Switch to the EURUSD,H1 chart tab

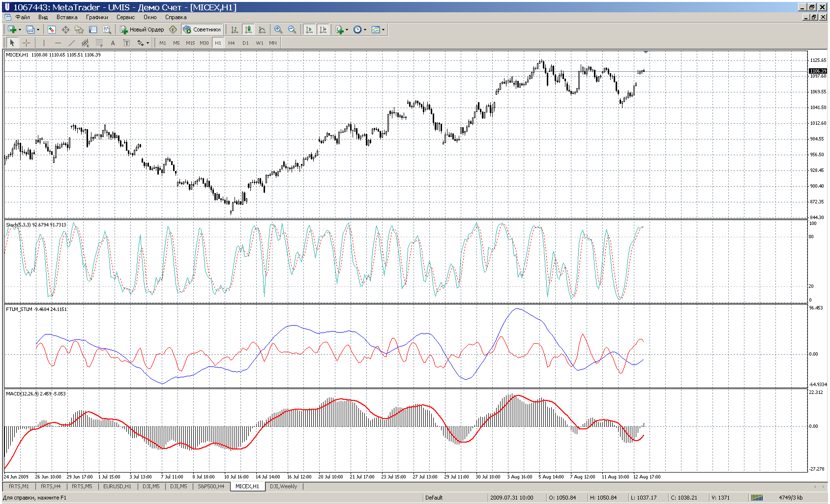click(x=117, y=486)
